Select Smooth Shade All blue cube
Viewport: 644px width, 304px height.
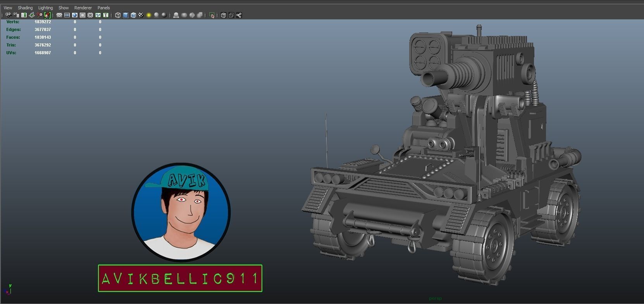pos(126,15)
